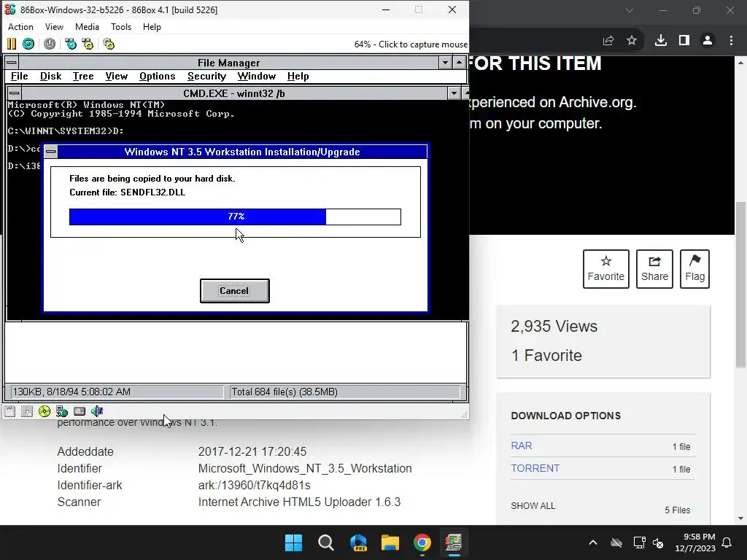
Task: Pause the 86Box emulation
Action: pos(12,44)
